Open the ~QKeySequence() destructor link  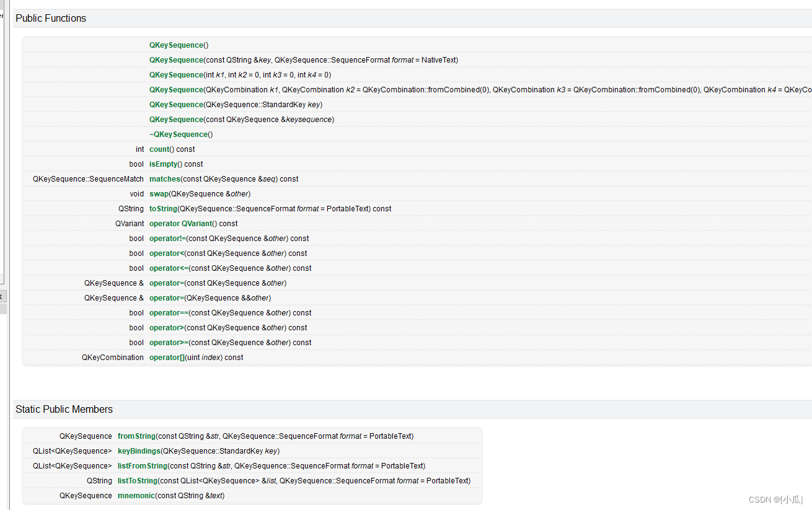179,134
